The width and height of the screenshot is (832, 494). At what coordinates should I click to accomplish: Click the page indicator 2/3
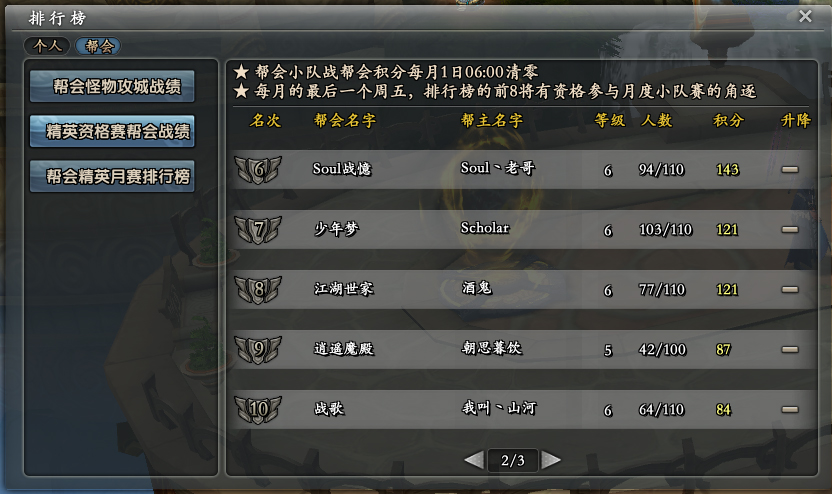513,460
